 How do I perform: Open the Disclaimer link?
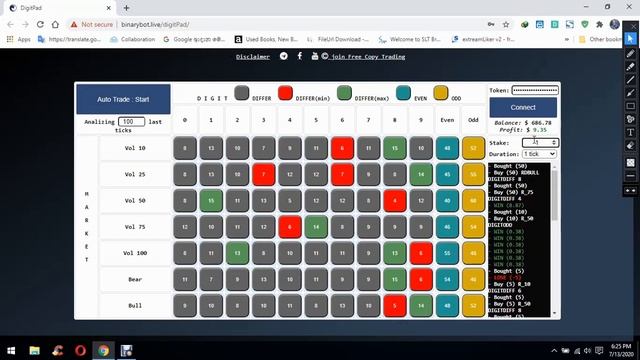253,57
